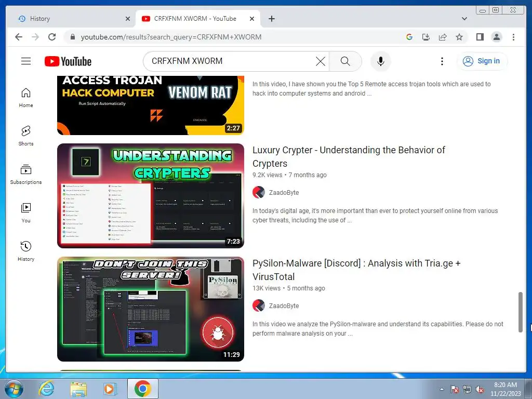Open the Understanding Crypters thumbnail

click(151, 196)
